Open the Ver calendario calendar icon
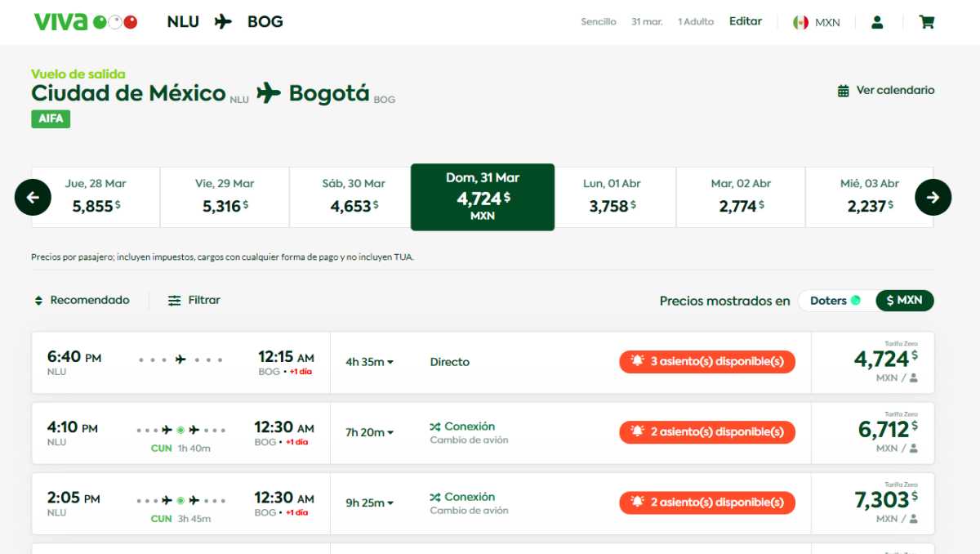980x554 pixels. coord(844,91)
